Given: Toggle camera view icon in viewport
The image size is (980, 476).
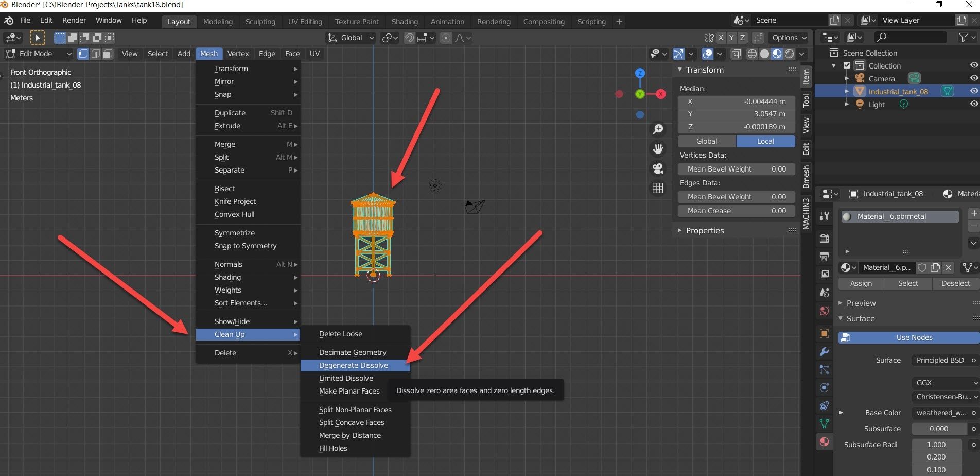Looking at the screenshot, I should 657,168.
